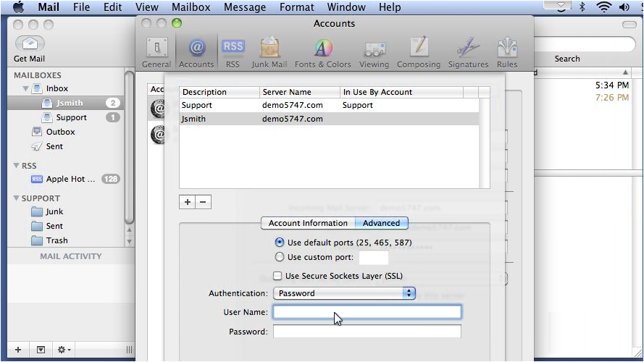
Task: Open Fonts & Colors preferences
Action: [x=323, y=53]
